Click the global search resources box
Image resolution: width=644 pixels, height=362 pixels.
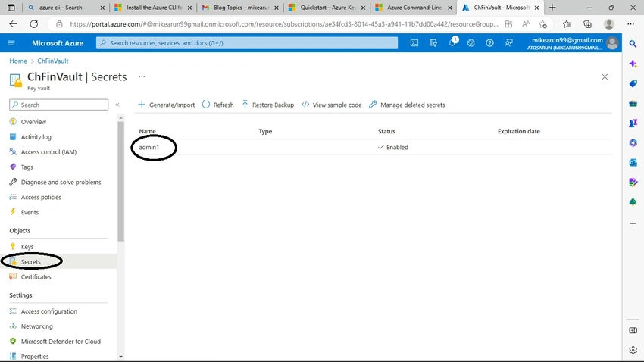click(x=247, y=42)
